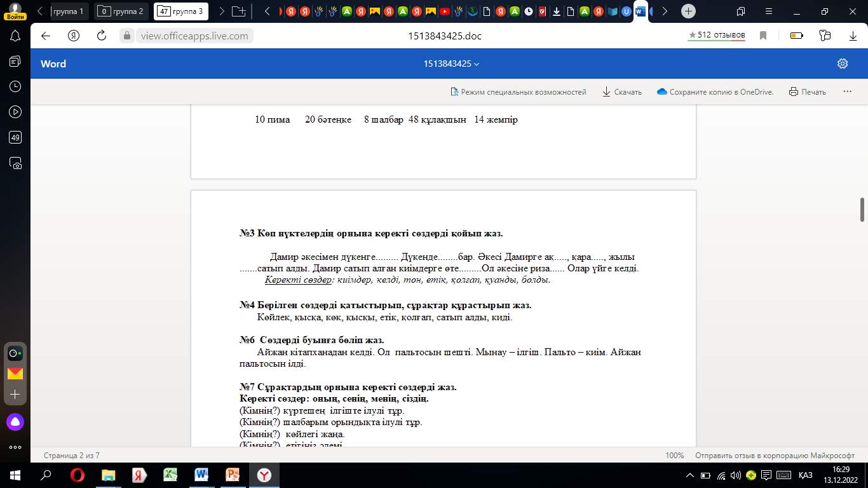The image size is (868, 488).
Task: Show hidden tray icons with the up chevron
Action: (691, 475)
